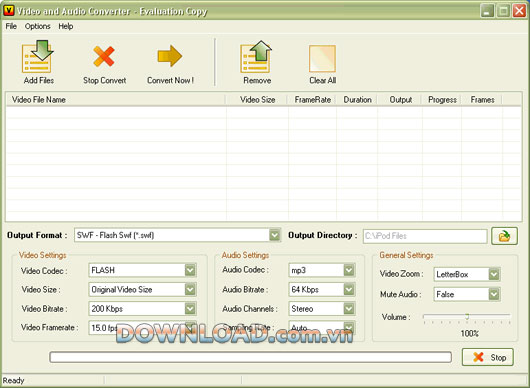
Task: Click the Add Files toolbar icon
Action: click(38, 56)
